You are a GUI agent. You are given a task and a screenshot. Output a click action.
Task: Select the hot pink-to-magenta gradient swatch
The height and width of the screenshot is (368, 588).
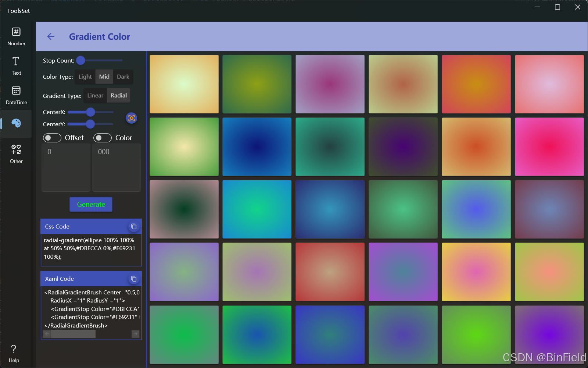(x=549, y=147)
